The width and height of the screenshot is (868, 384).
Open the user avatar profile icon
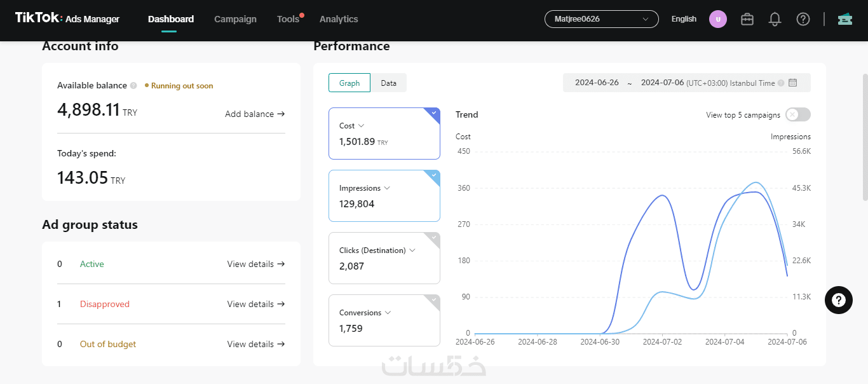pos(717,19)
